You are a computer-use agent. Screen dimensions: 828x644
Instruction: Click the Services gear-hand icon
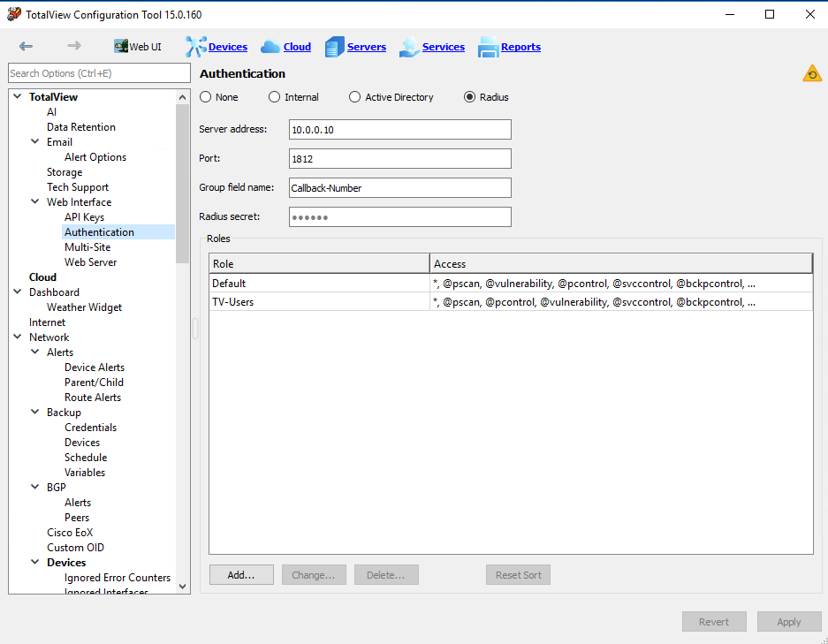pyautogui.click(x=409, y=47)
